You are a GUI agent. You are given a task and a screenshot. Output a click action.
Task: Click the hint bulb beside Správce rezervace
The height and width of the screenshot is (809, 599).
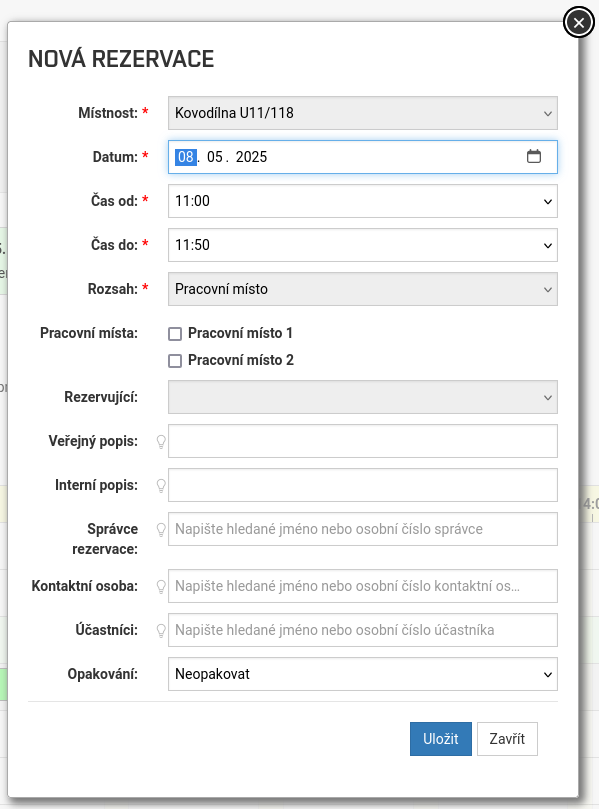(x=161, y=529)
